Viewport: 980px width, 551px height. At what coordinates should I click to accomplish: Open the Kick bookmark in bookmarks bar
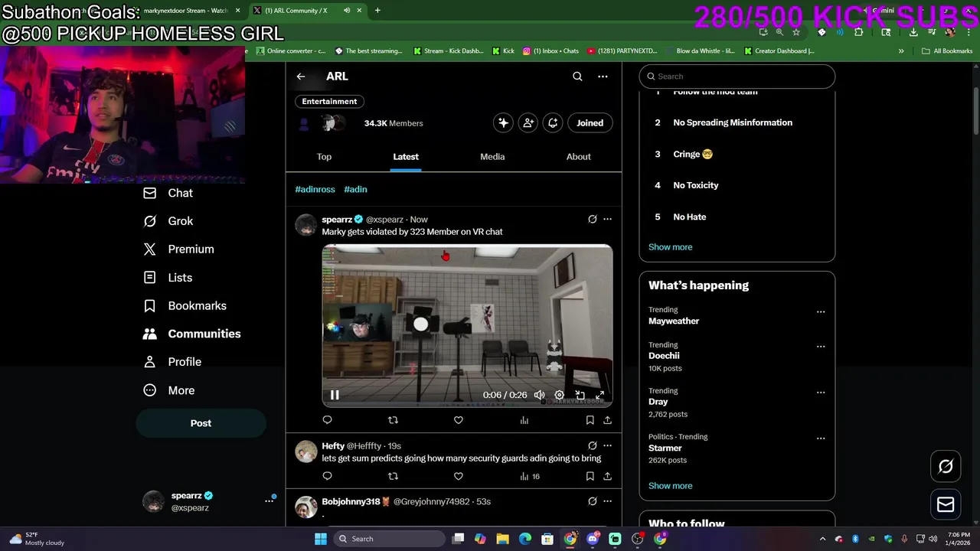point(503,51)
